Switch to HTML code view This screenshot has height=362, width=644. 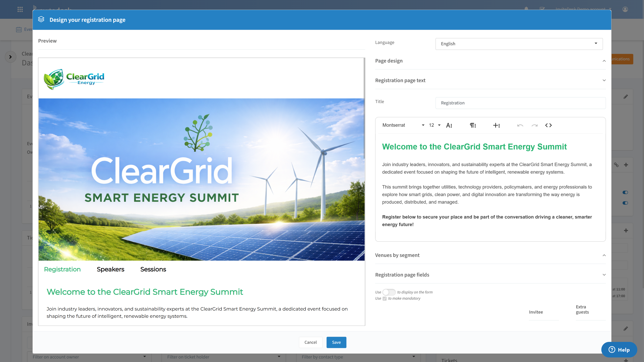coord(549,125)
